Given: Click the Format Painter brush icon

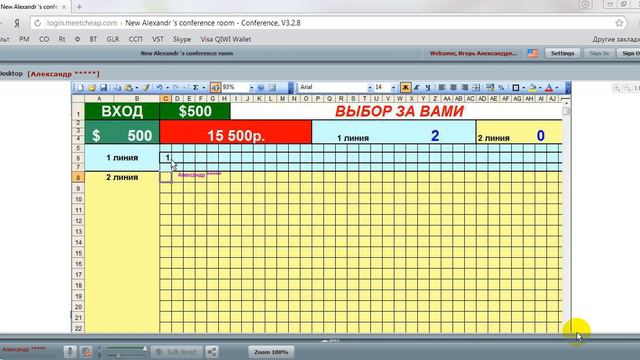Looking at the screenshot, I should click(x=146, y=87).
